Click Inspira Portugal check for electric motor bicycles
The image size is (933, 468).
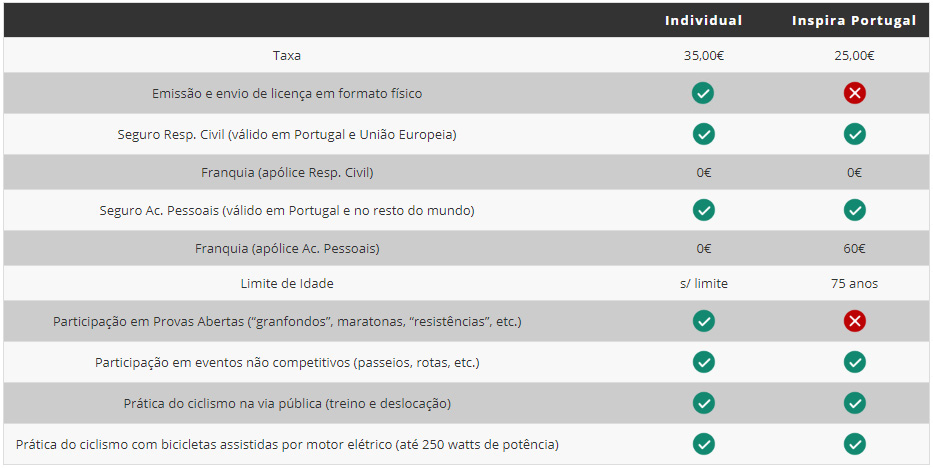point(854,444)
